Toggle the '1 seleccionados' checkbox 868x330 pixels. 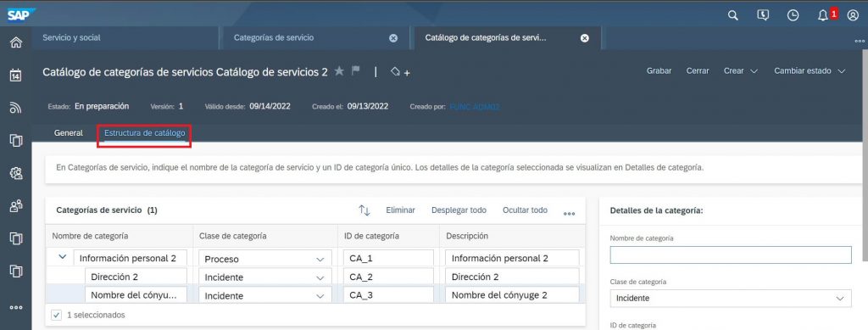[x=56, y=315]
